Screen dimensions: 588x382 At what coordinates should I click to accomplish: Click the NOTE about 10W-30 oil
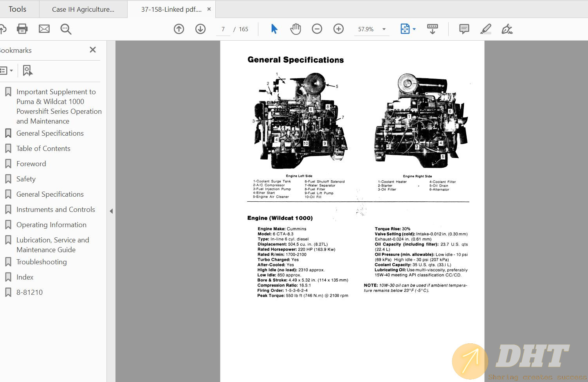(415, 288)
